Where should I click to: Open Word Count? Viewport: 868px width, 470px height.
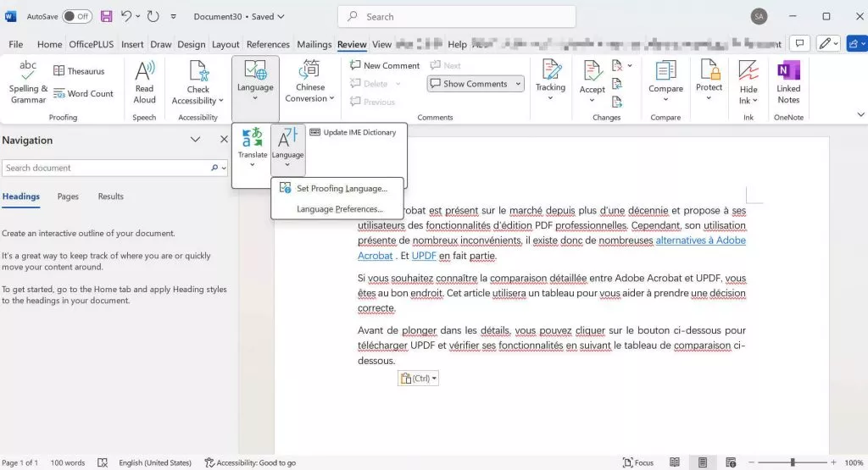[83, 93]
